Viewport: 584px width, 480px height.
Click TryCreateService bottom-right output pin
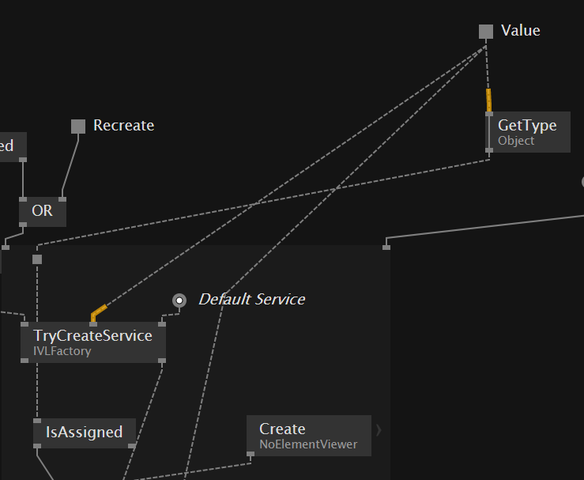pyautogui.click(x=162, y=360)
